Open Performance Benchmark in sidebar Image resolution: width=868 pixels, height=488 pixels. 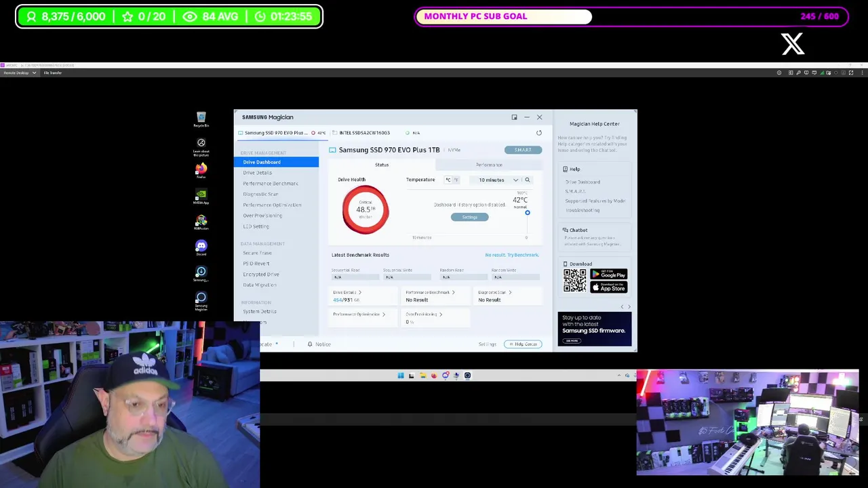click(271, 184)
